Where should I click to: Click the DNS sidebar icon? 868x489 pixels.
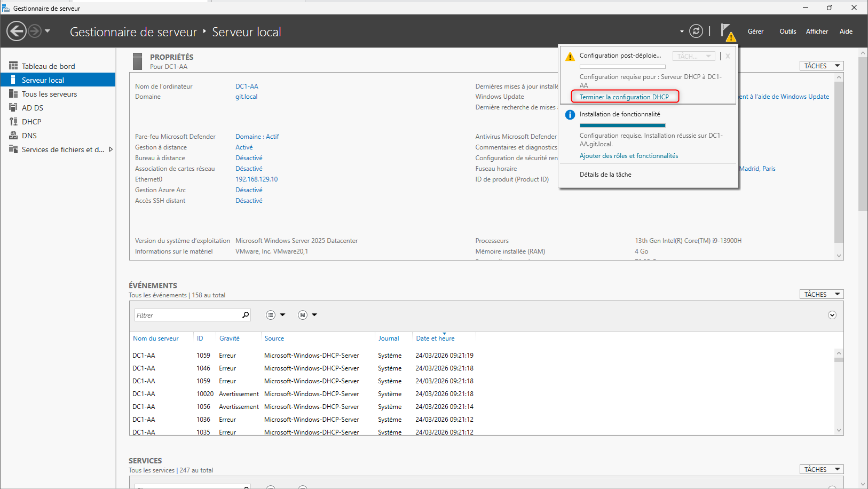pyautogui.click(x=13, y=135)
